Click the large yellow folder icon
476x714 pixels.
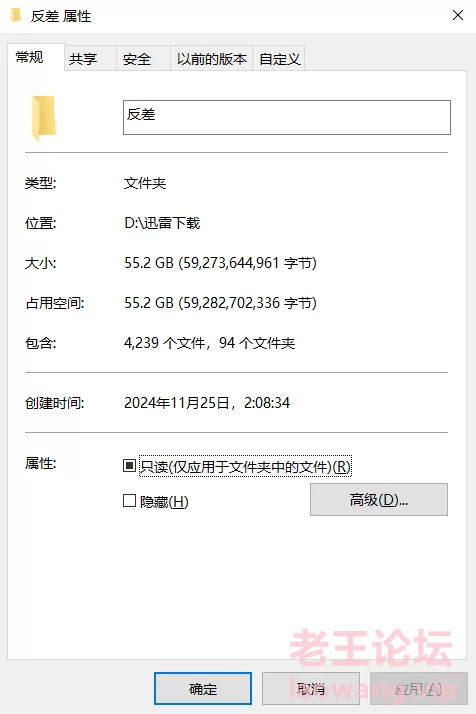[43, 117]
